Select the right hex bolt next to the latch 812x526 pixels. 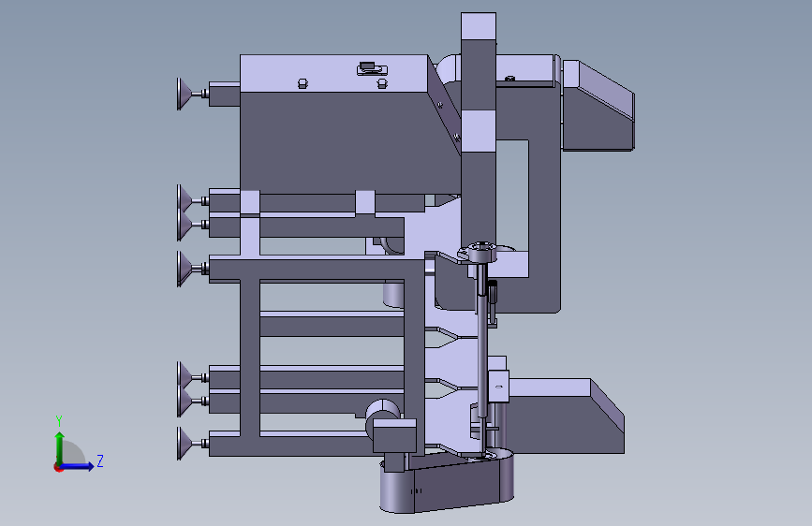point(382,83)
